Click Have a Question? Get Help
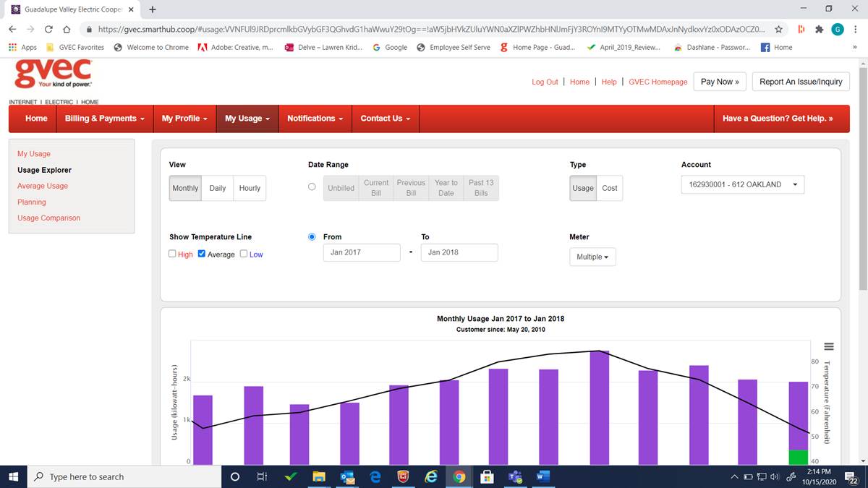 [778, 119]
